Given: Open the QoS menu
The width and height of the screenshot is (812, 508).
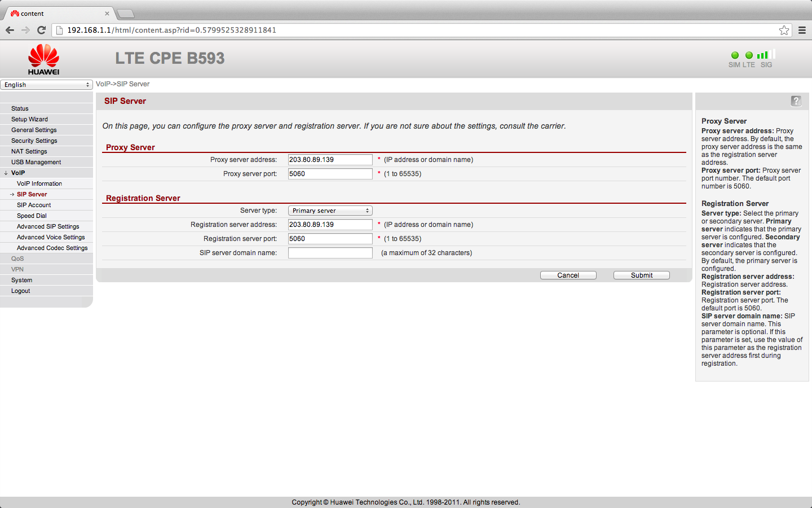Looking at the screenshot, I should pyautogui.click(x=17, y=259).
